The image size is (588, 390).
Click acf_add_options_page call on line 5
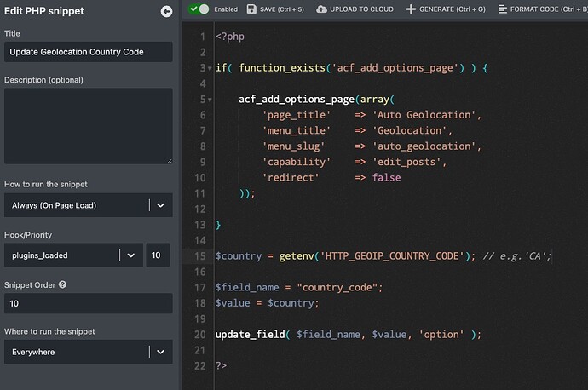pyautogui.click(x=297, y=100)
